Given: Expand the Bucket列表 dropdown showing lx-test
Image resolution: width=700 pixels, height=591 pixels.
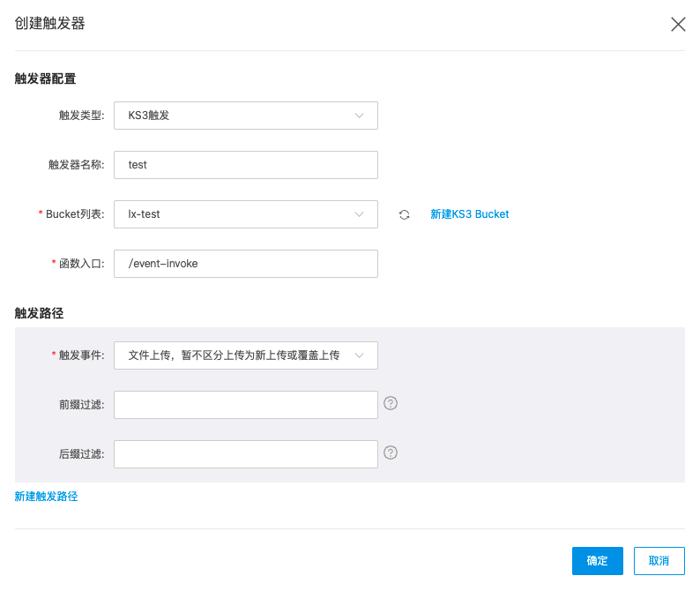Looking at the screenshot, I should 246,214.
